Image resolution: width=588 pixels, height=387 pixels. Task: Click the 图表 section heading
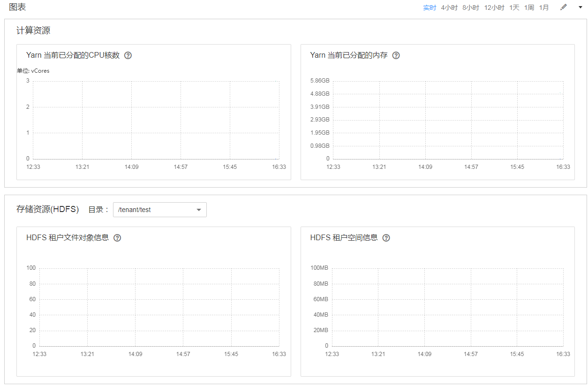(x=17, y=7)
